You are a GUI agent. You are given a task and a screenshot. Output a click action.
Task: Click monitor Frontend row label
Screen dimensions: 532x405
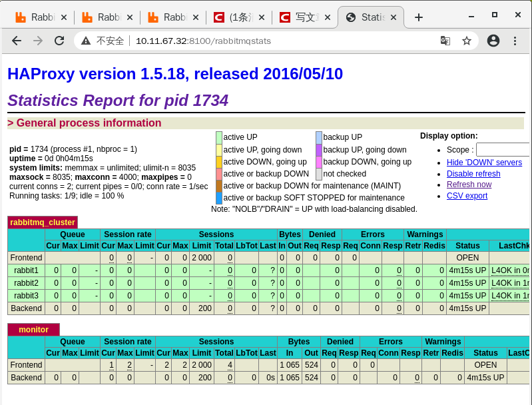point(26,365)
